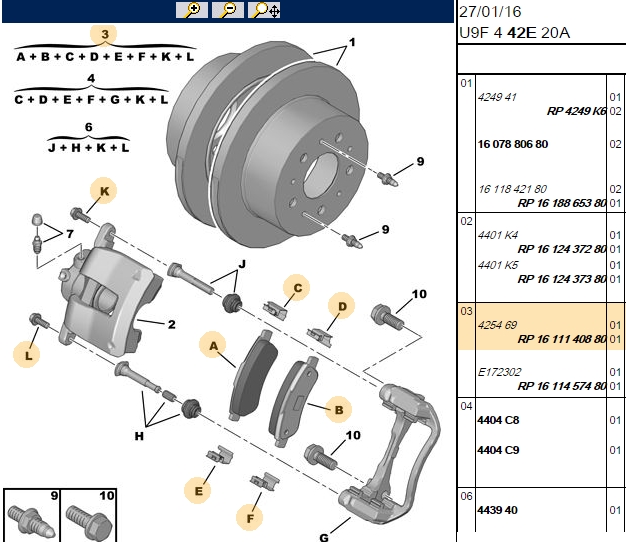This screenshot has width=626, height=542.
Task: Click the date 27/01/16
Action: 490,12
